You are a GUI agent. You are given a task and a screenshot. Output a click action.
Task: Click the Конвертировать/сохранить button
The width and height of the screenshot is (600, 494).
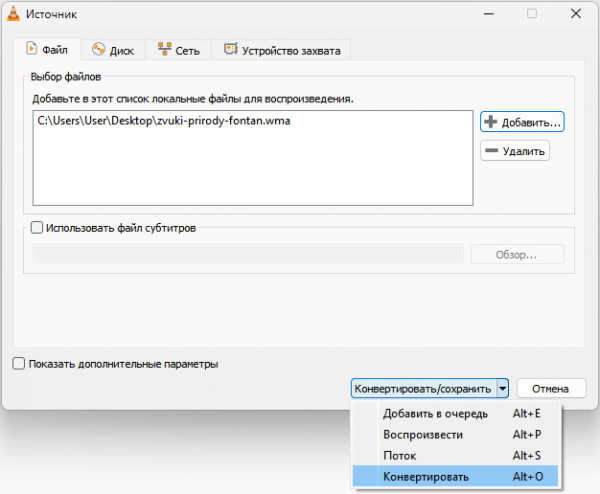(x=424, y=389)
